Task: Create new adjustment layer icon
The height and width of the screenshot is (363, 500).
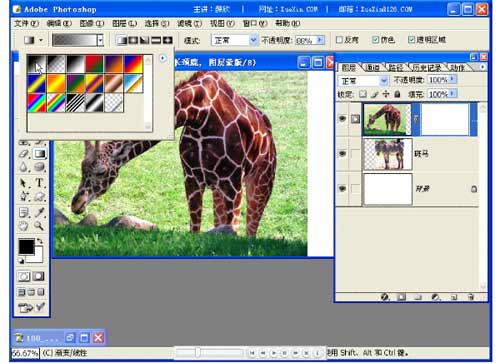Action: (x=436, y=297)
